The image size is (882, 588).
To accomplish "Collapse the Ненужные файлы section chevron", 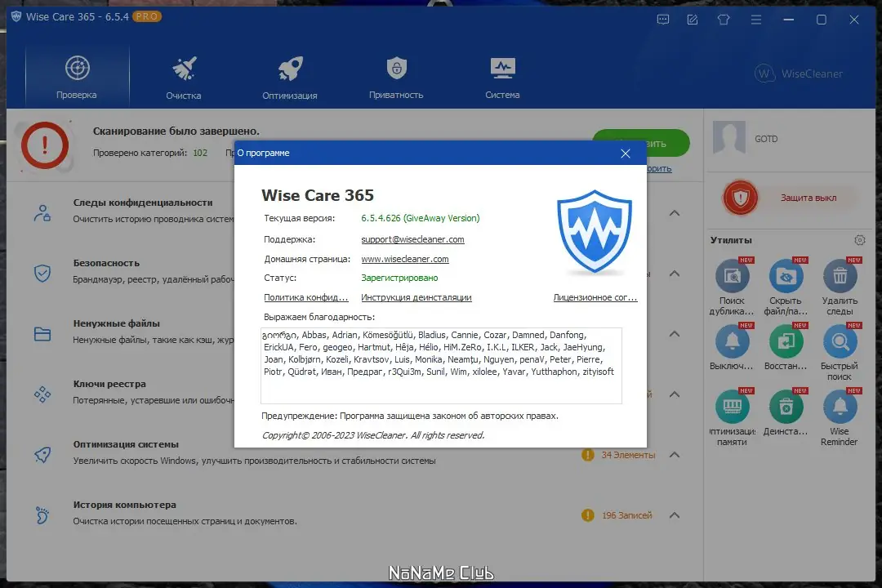I will click(x=675, y=334).
